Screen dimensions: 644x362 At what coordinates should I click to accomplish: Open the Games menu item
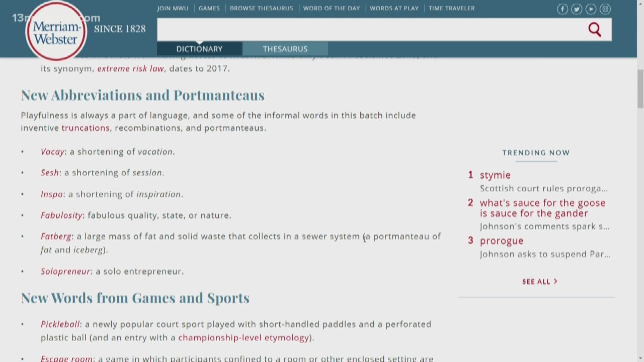point(209,8)
